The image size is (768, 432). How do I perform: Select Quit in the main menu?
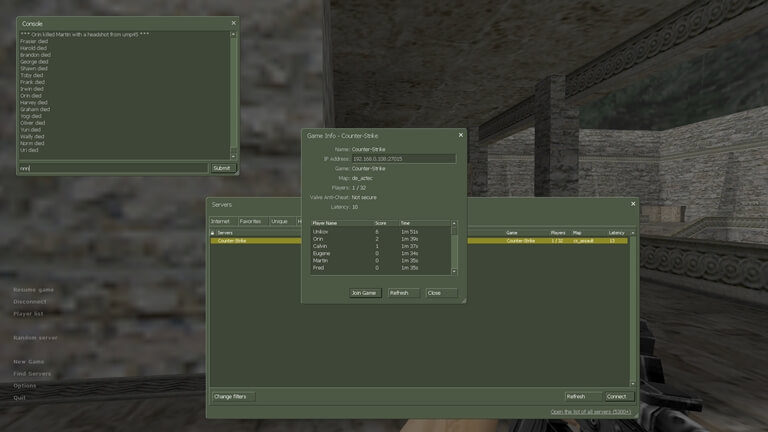(x=19, y=398)
